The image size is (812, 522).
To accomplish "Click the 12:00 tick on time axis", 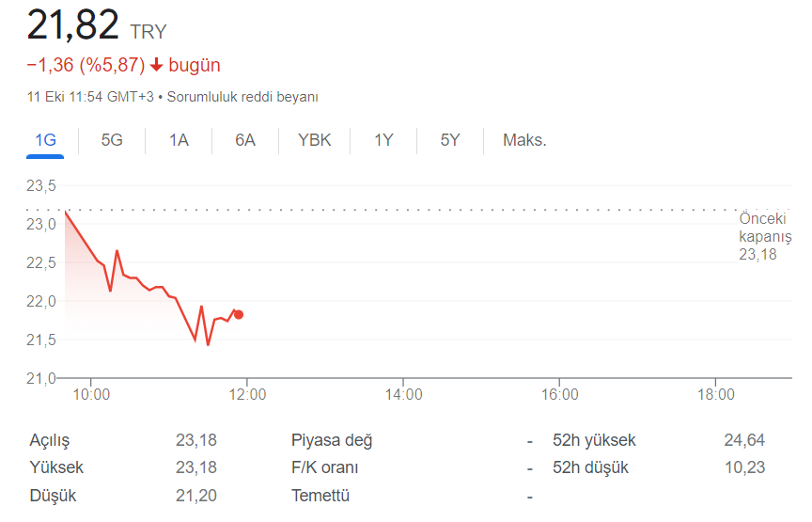I will point(247,394).
